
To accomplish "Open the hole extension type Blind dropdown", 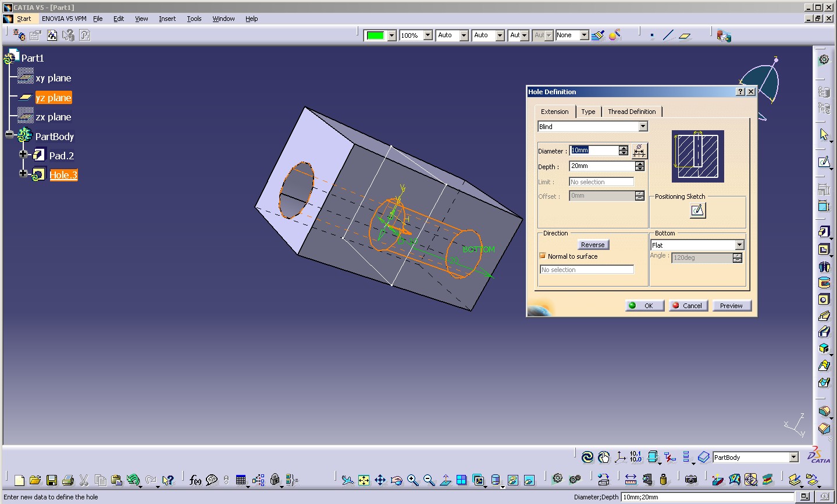I will tap(643, 126).
